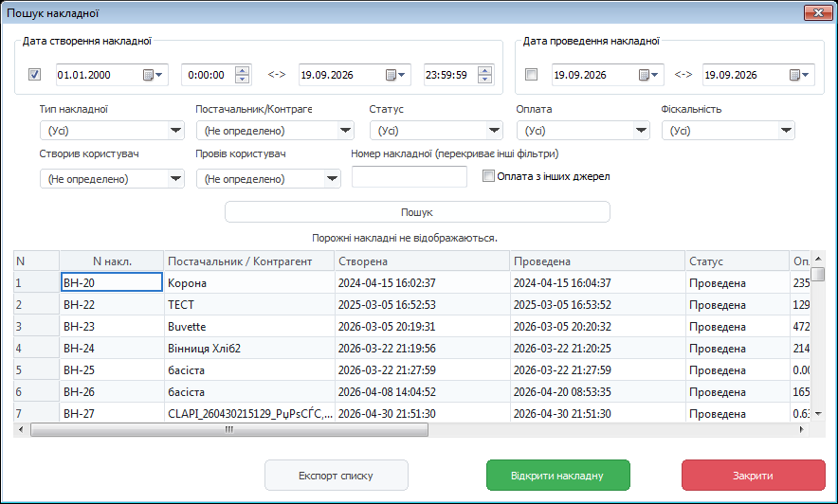
Task: Expand the 'Статус' dropdown
Action: 494,131
